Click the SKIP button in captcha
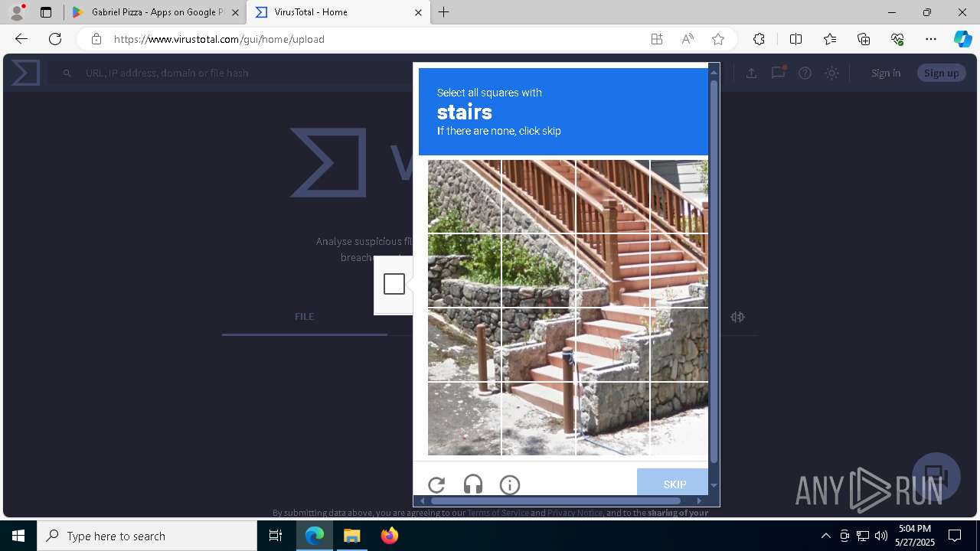The image size is (980, 551). click(x=674, y=484)
